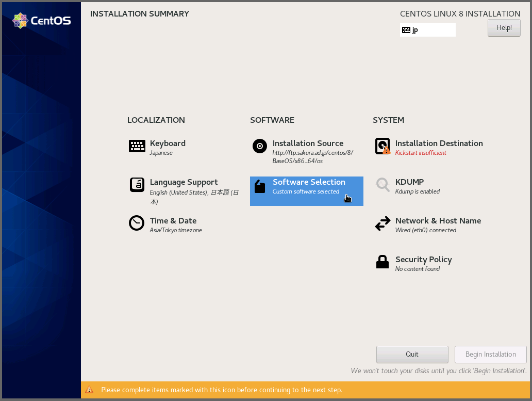
Task: Click the Software Selection package icon
Action: 260,186
